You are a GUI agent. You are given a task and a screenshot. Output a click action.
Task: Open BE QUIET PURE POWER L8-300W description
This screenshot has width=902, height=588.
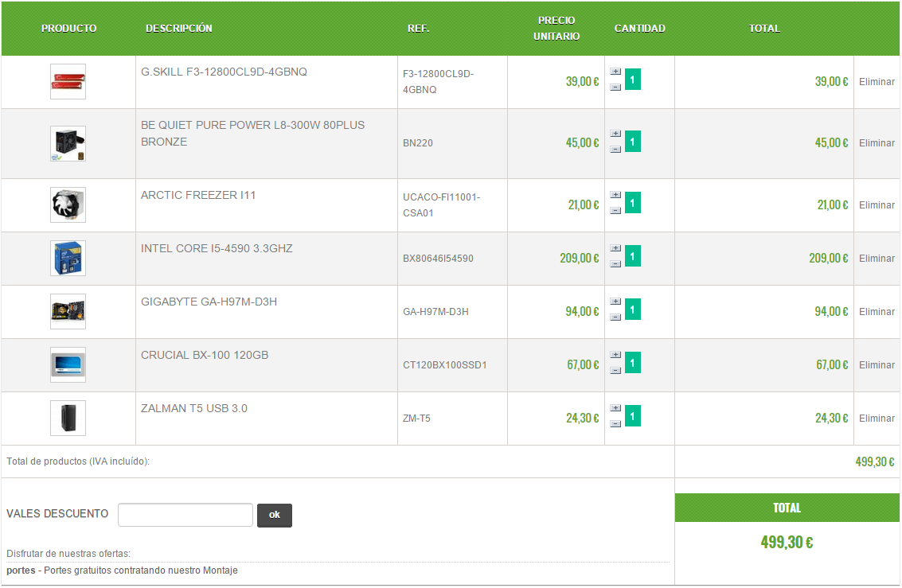[252, 134]
